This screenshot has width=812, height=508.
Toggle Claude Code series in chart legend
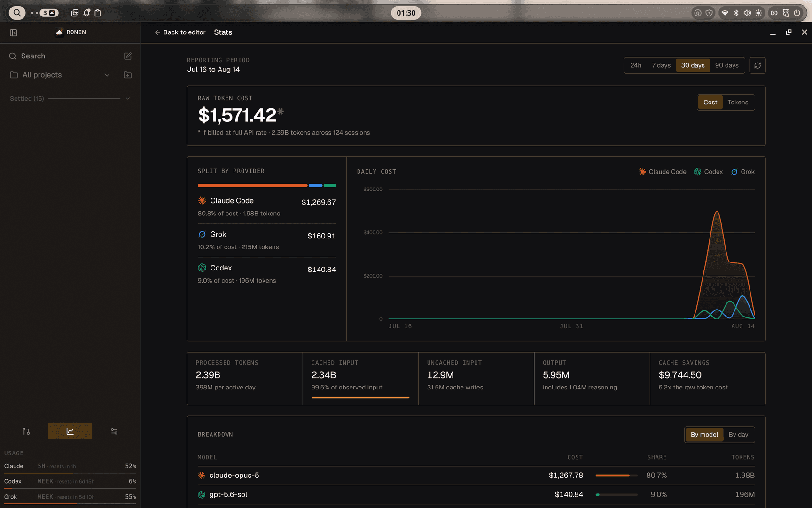coord(662,172)
